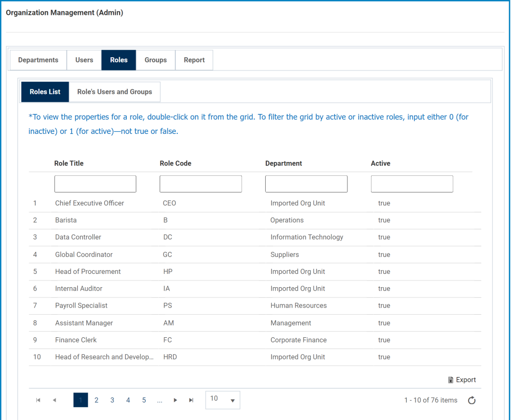
Task: Open the Groups tab
Action: pyautogui.click(x=155, y=60)
